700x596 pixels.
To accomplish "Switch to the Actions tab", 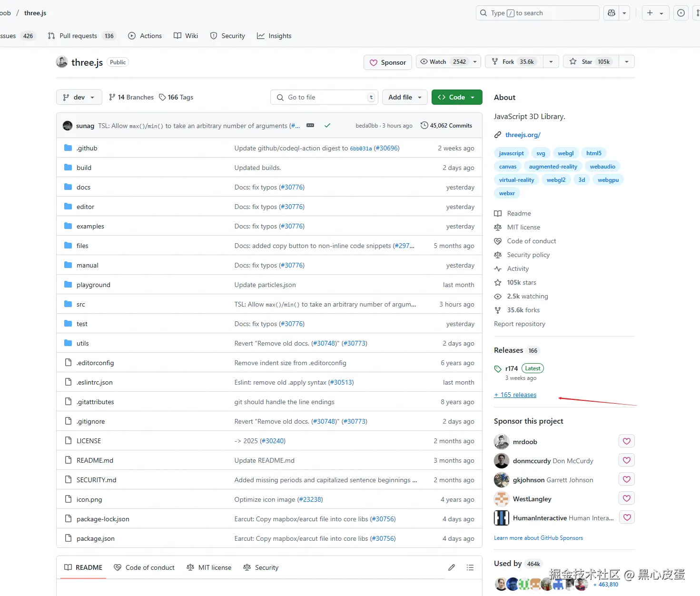I will coord(145,36).
